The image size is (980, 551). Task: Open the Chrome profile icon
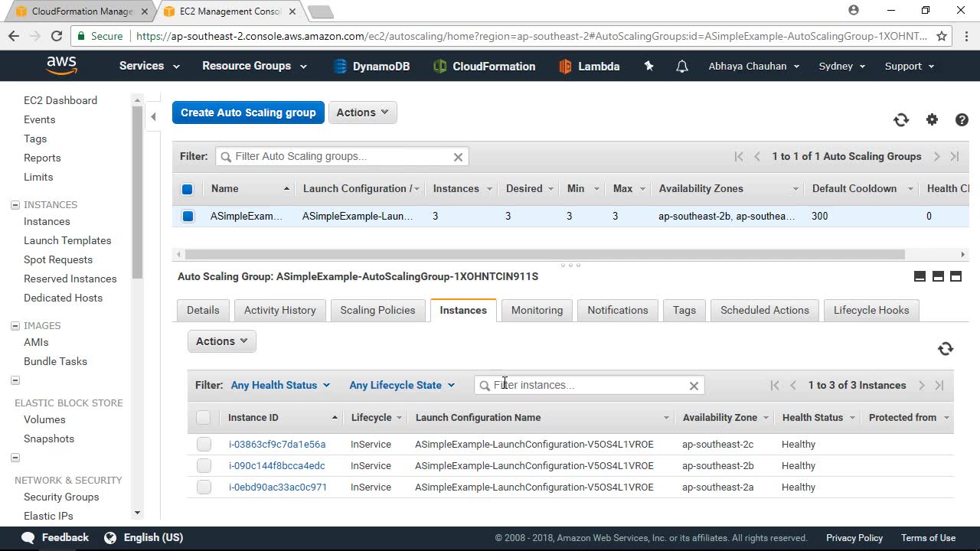854,11
